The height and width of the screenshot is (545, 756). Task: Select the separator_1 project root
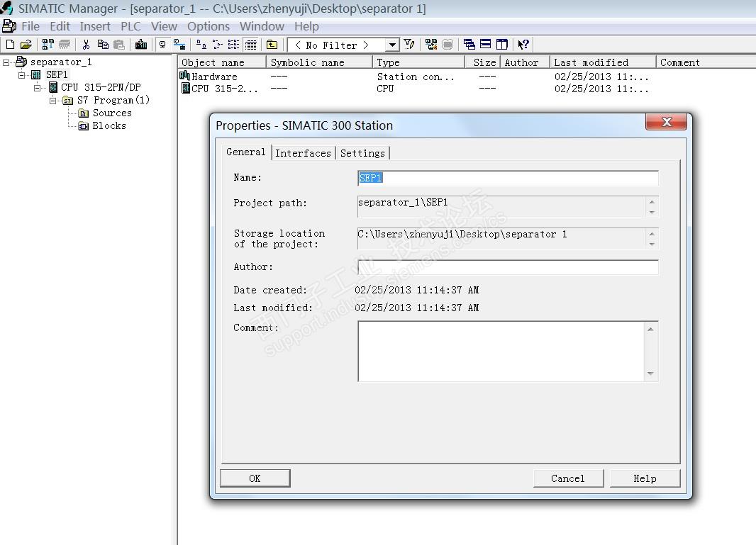pyautogui.click(x=61, y=62)
